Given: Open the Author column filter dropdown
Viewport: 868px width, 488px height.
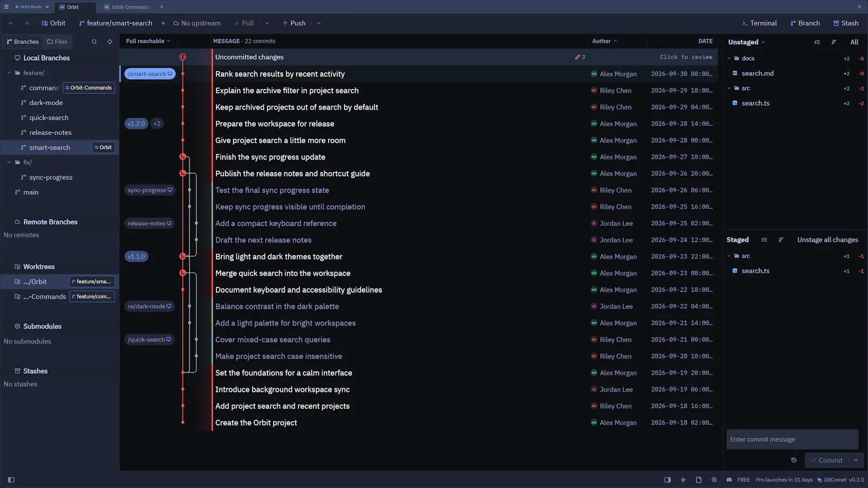Looking at the screenshot, I should tap(604, 41).
